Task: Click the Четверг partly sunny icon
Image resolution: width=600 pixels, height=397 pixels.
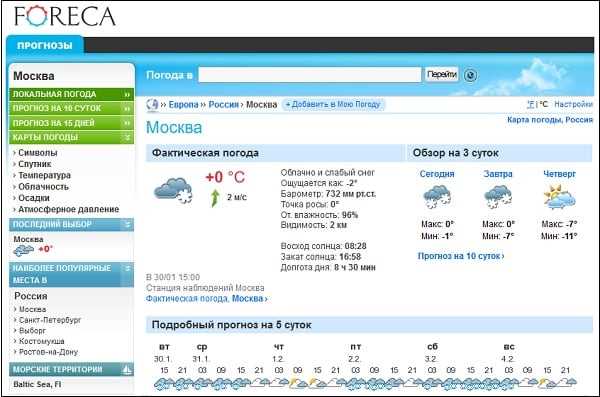Action: tap(559, 197)
